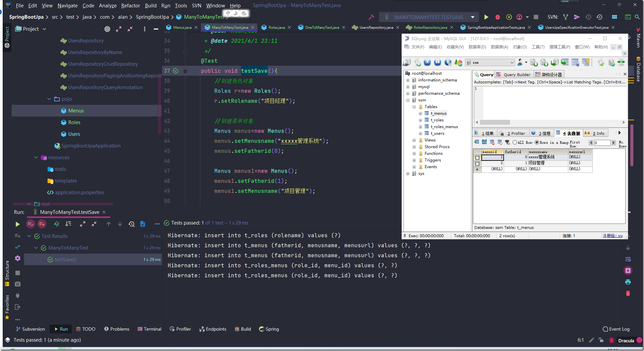Rerun the test in Run panel
Screen dimensions: 644x351
[x=17, y=224]
